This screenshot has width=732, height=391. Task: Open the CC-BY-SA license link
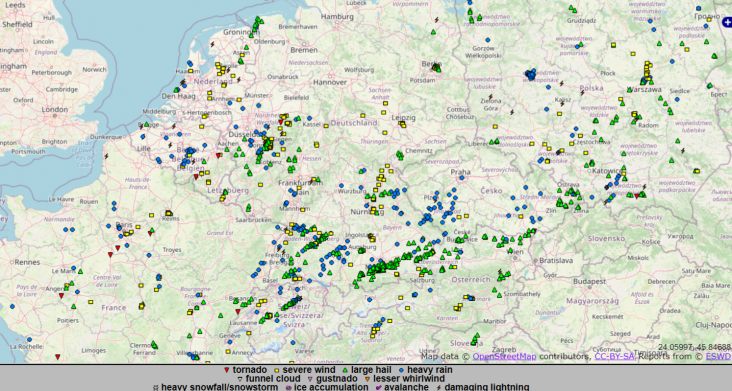tap(614, 356)
